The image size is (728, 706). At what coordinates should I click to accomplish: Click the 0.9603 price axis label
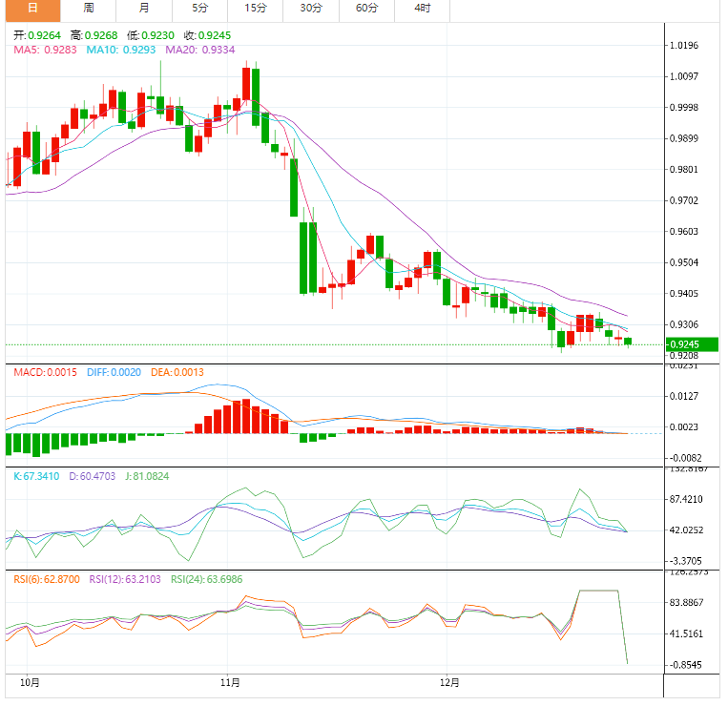pos(683,232)
